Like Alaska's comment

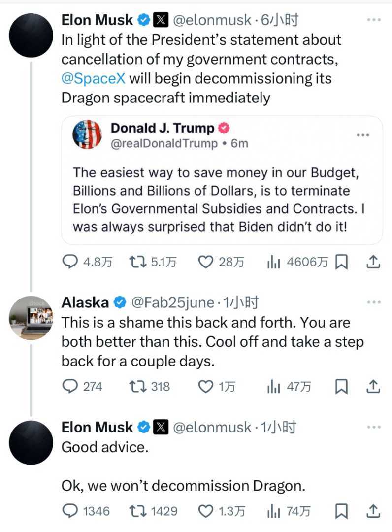205,387
